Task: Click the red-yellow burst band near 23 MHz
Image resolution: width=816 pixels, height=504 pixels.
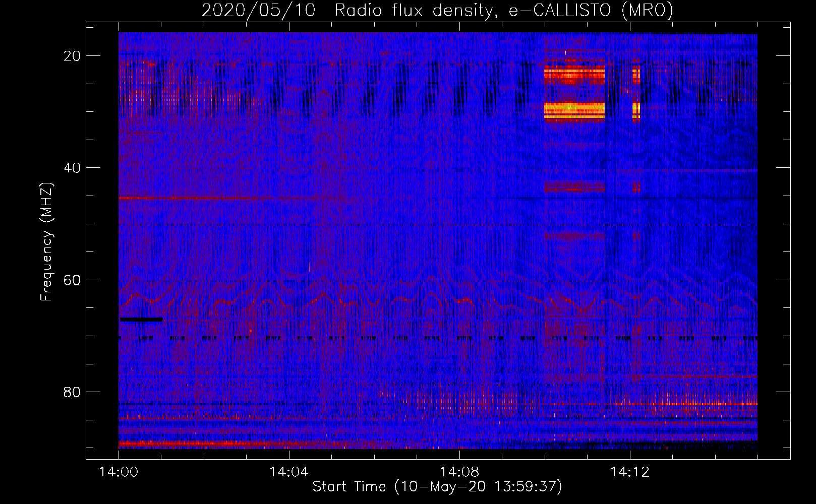Action: coord(574,74)
